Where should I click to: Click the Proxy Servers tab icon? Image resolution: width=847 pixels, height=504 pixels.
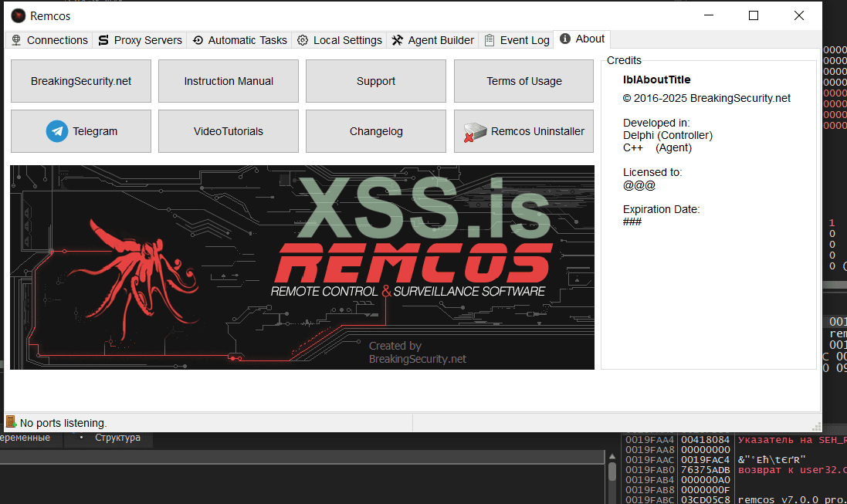pyautogui.click(x=103, y=40)
